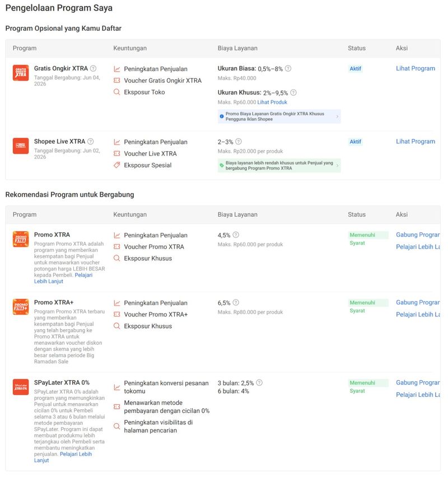Open Pelajari Lebih Lanjut action for Promo XTRA

(418, 247)
